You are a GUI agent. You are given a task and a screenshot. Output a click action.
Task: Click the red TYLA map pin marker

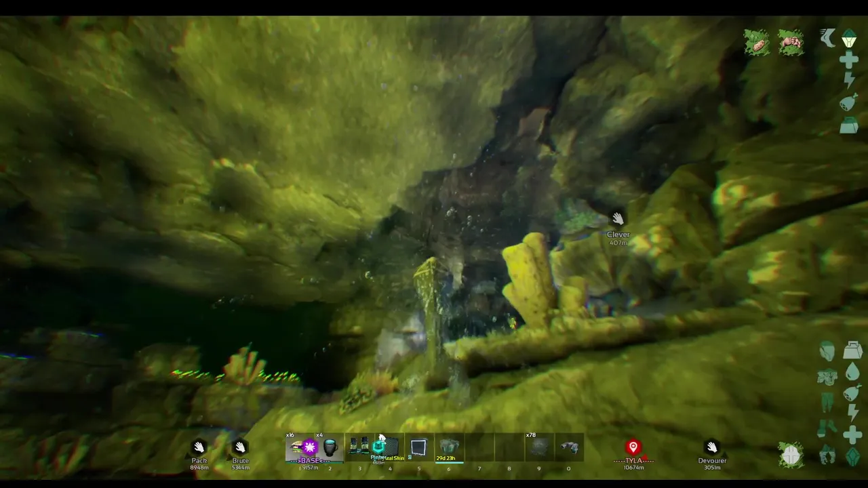pyautogui.click(x=633, y=447)
